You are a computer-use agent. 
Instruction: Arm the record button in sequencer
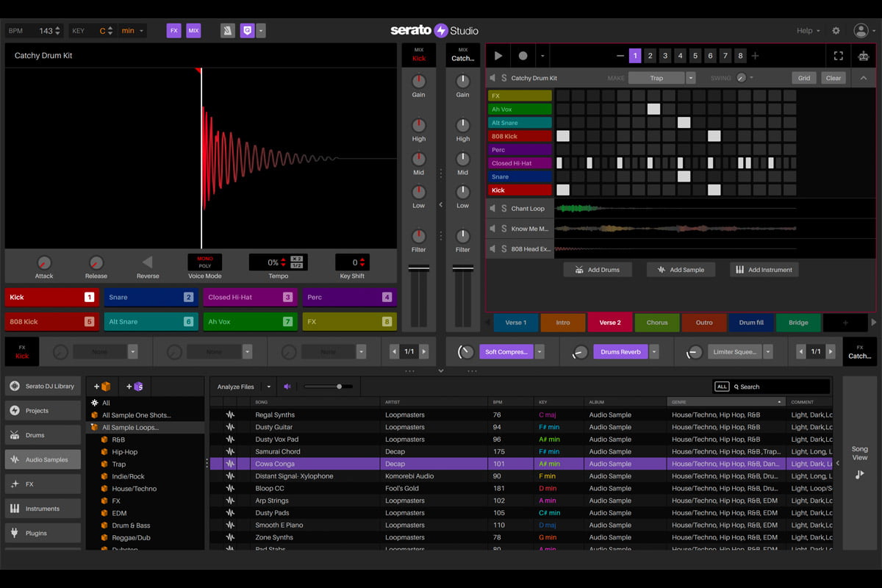(523, 55)
